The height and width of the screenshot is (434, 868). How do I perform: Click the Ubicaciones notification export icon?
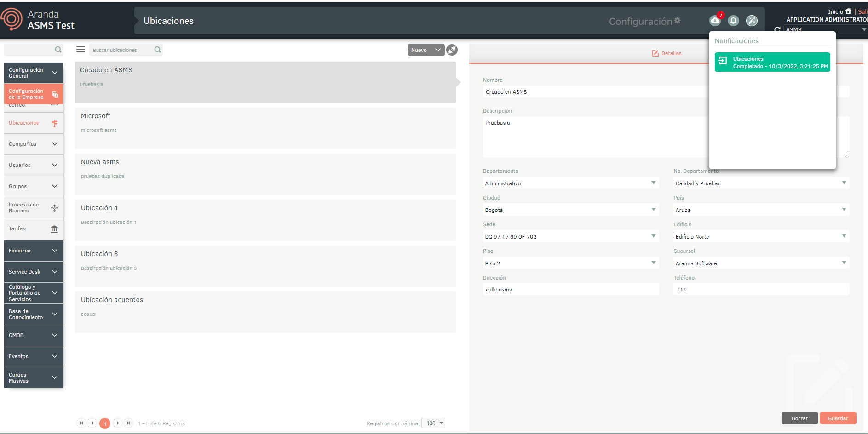[723, 61]
